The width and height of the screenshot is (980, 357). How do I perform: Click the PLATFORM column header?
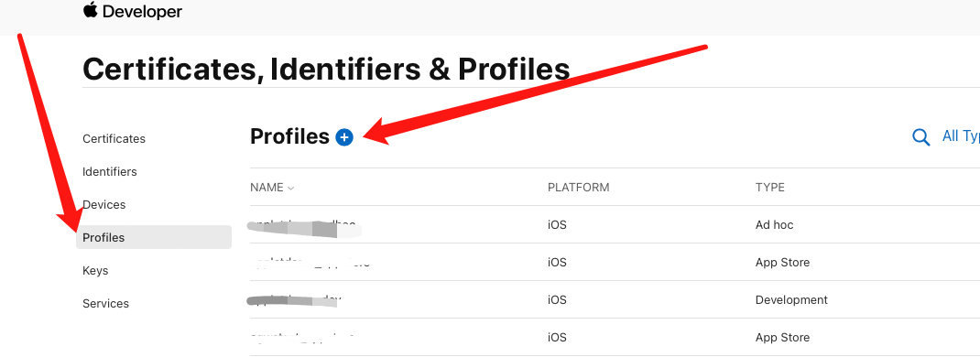(578, 188)
